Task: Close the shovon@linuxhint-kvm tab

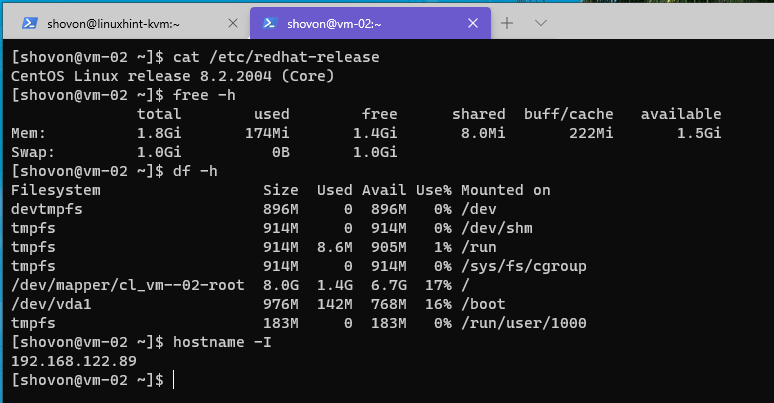Action: pos(231,22)
